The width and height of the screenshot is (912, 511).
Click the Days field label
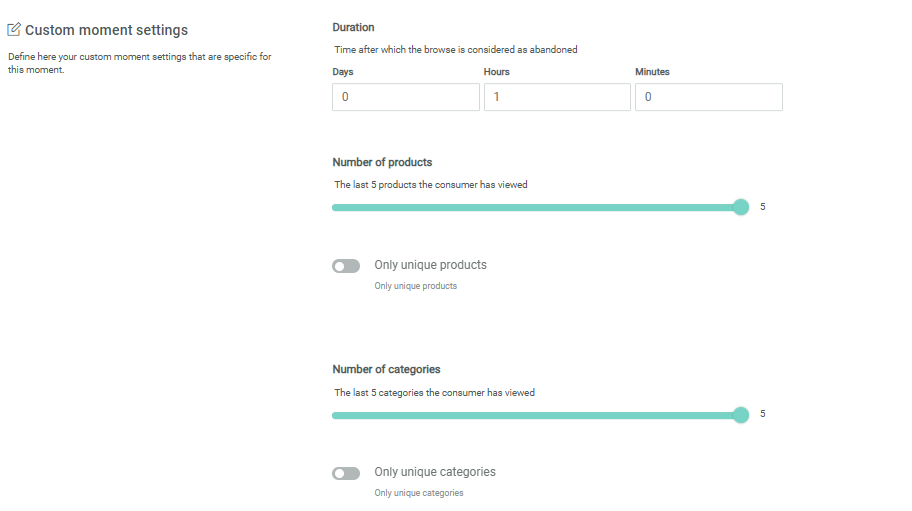pyautogui.click(x=343, y=72)
